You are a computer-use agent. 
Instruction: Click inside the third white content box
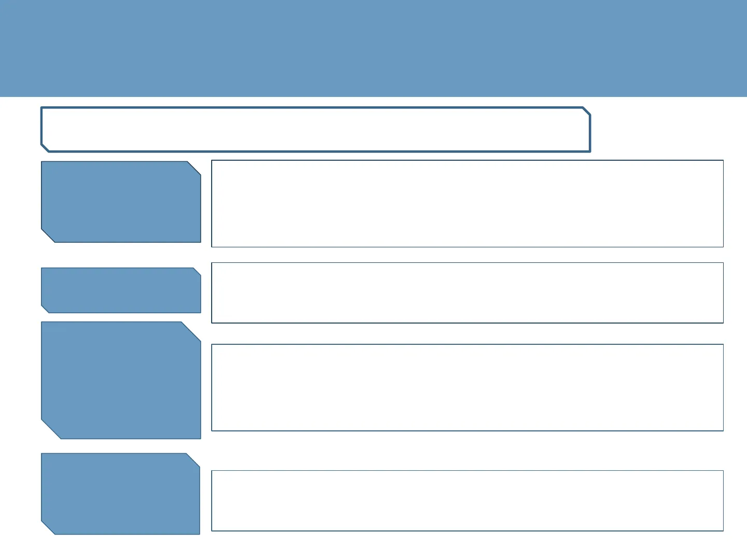[x=467, y=387]
